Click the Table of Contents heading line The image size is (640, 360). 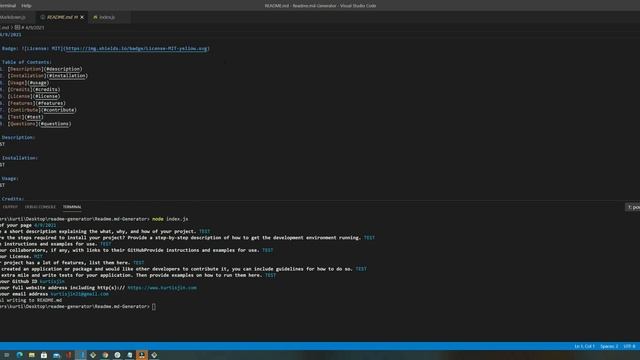(x=27, y=62)
